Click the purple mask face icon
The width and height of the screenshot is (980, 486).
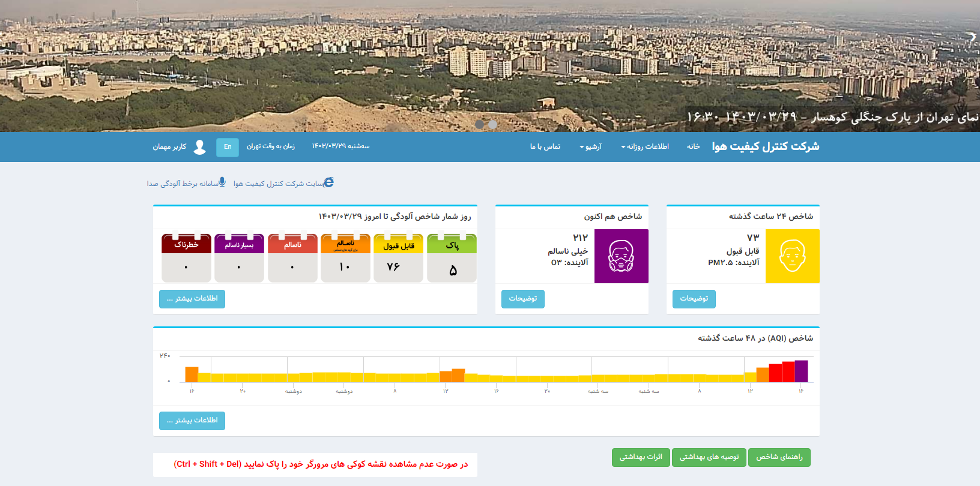click(x=621, y=256)
